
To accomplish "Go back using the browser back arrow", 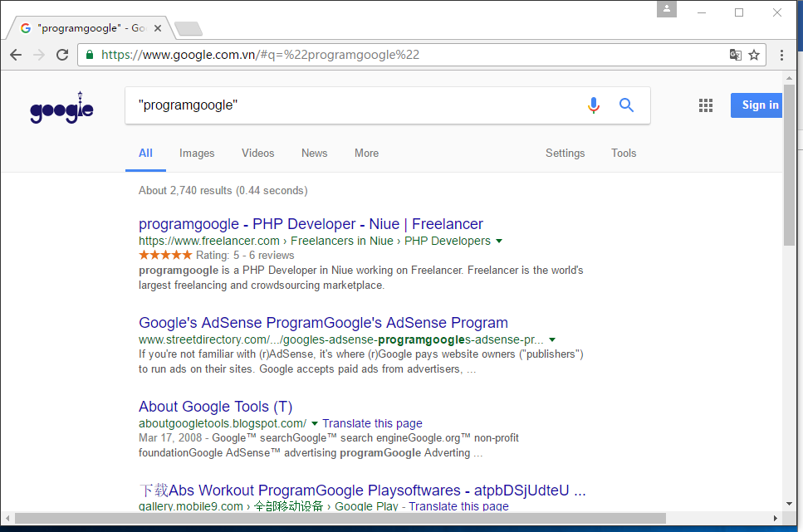I will [16, 55].
